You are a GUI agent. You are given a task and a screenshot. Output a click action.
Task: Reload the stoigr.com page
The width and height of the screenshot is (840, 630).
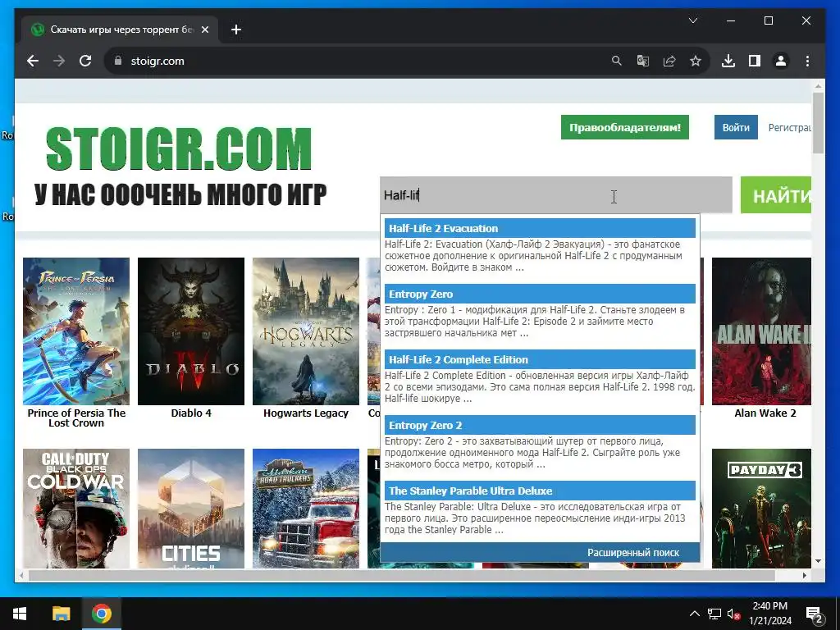[85, 61]
